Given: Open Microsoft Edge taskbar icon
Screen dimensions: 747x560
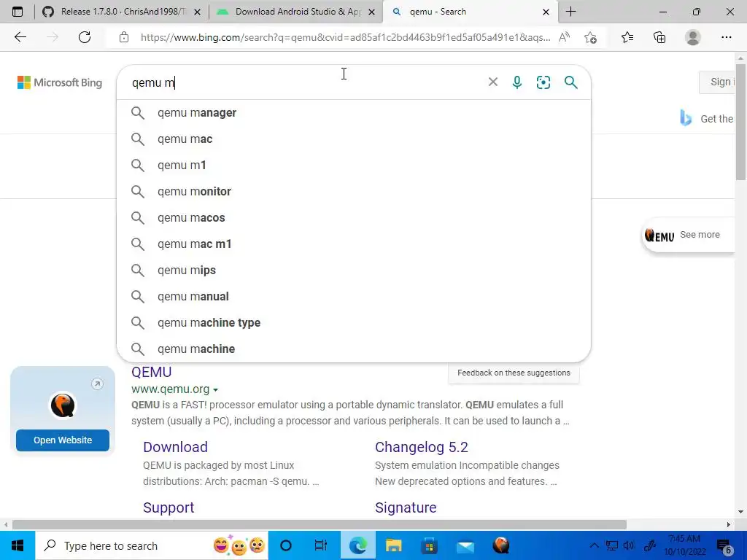Looking at the screenshot, I should [x=357, y=545].
